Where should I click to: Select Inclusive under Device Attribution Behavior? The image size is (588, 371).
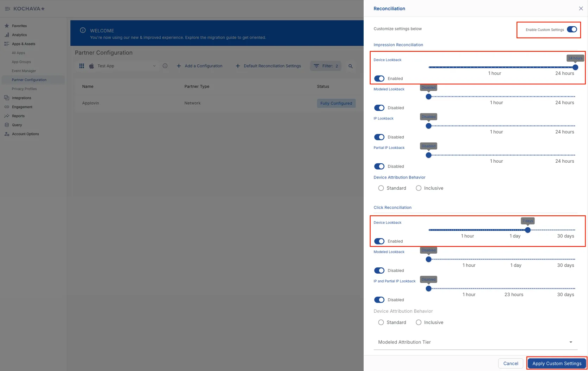click(x=418, y=188)
